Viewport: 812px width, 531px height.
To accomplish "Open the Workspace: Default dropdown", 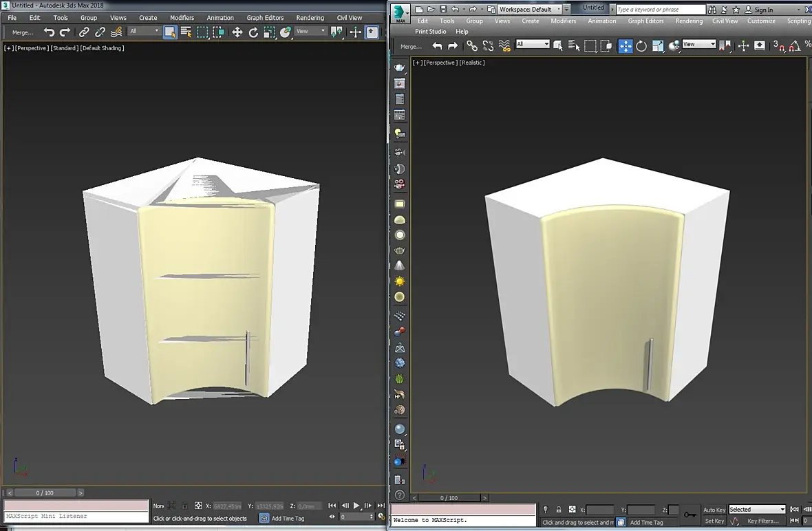I will coord(528,10).
